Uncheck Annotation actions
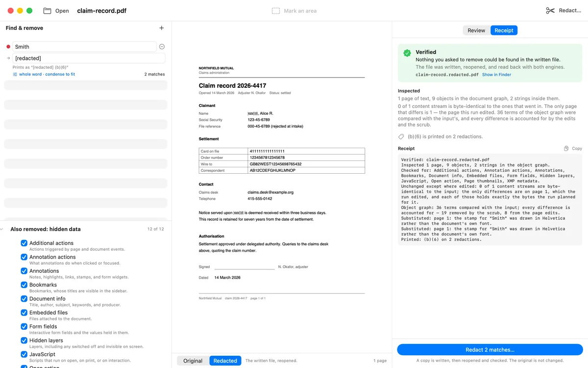This screenshot has height=368, width=588. (x=24, y=257)
